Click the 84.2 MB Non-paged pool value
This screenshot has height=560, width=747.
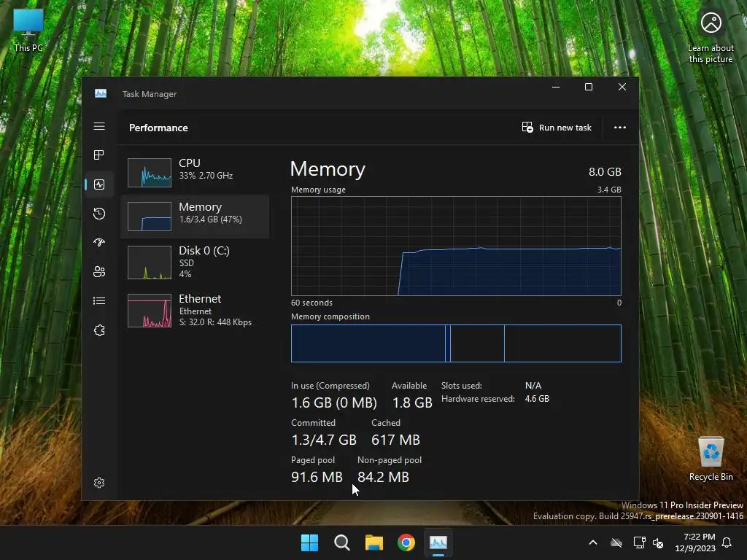pos(383,477)
